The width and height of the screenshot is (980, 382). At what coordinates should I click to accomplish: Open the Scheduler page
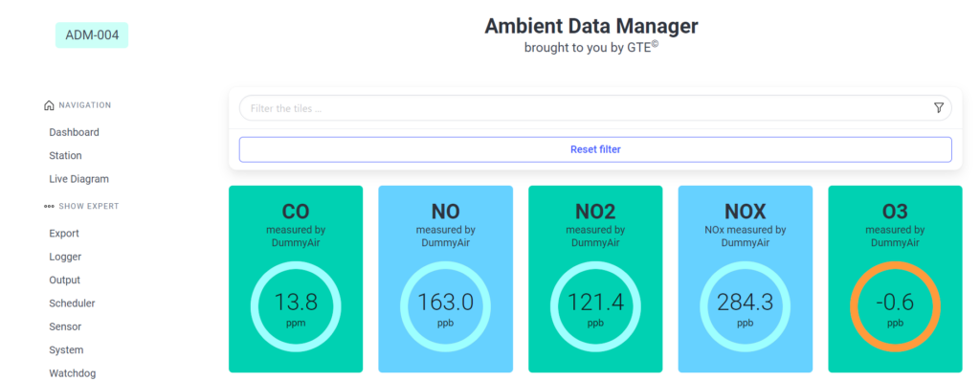[x=72, y=303]
